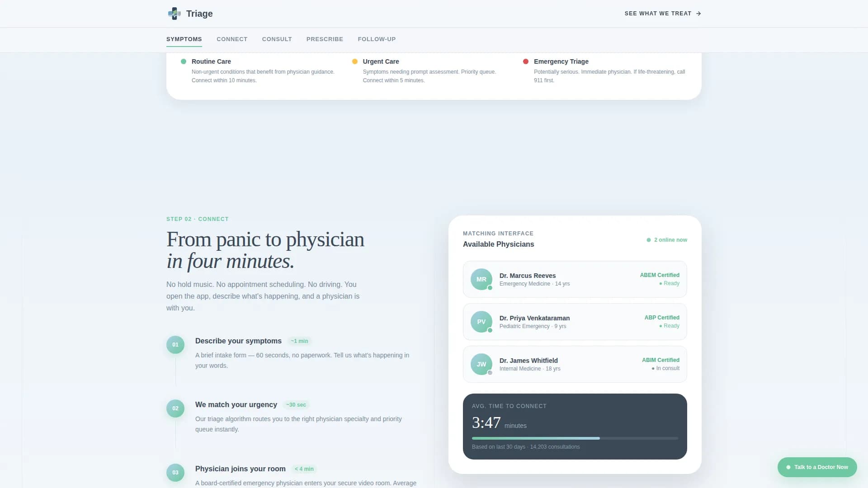Screen dimensions: 868x488
Task: Click the Urgent Care heading
Action: point(381,61)
